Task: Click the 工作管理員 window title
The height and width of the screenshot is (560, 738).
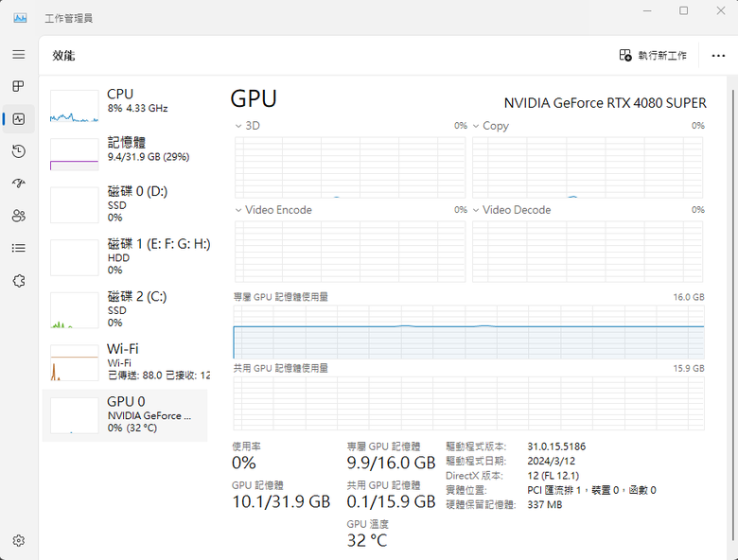Action: 69,18
